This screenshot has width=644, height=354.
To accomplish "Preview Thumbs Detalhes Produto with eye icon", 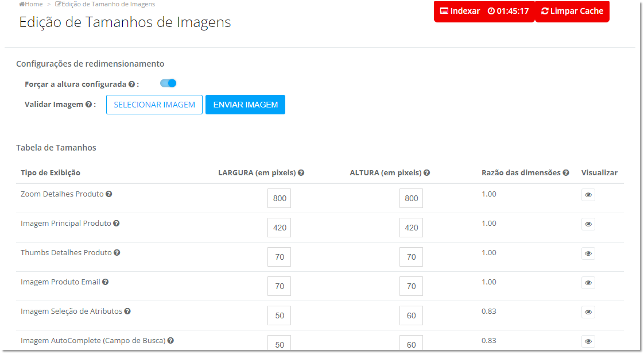I will click(x=588, y=253).
